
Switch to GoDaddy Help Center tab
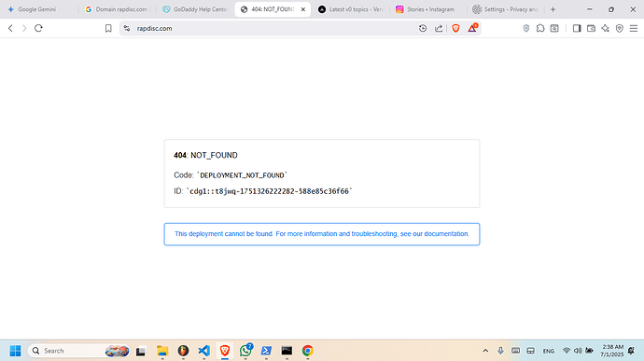tap(195, 9)
